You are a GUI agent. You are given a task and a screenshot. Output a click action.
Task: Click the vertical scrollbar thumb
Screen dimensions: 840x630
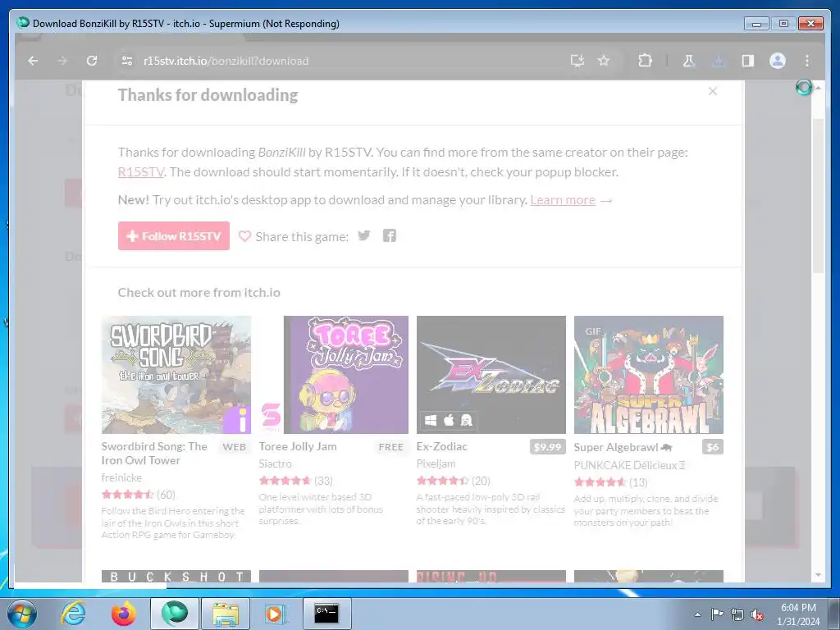pos(818,195)
